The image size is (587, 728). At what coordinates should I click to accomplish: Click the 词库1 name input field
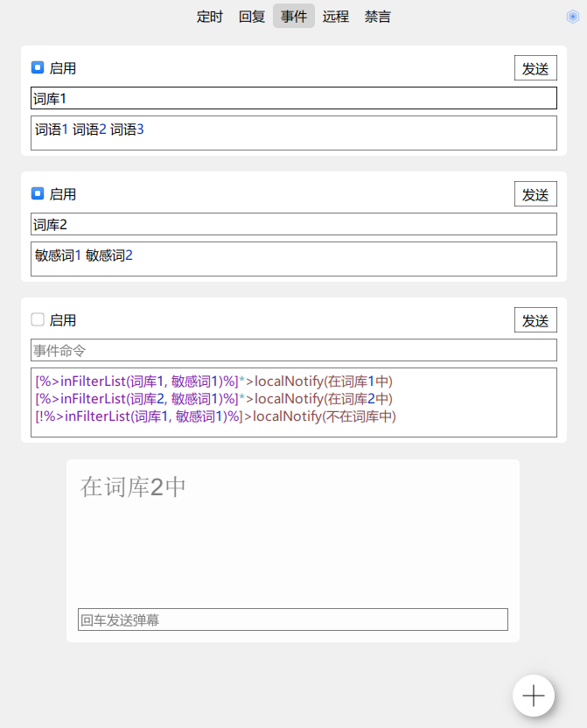[293, 98]
